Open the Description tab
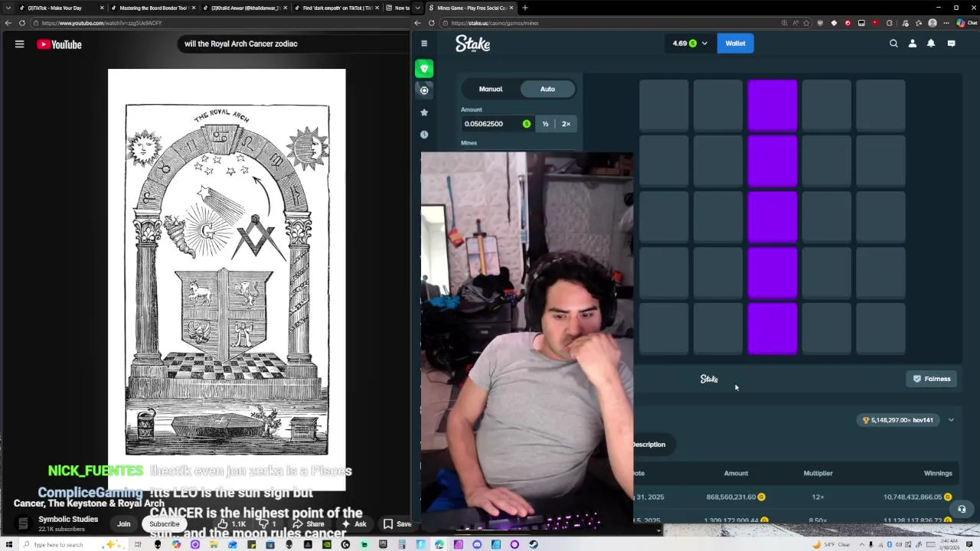The image size is (980, 551). click(x=648, y=445)
